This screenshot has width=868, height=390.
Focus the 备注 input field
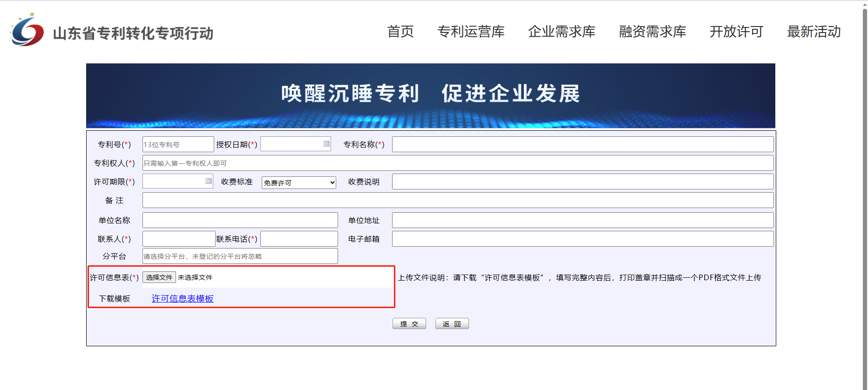[458, 200]
